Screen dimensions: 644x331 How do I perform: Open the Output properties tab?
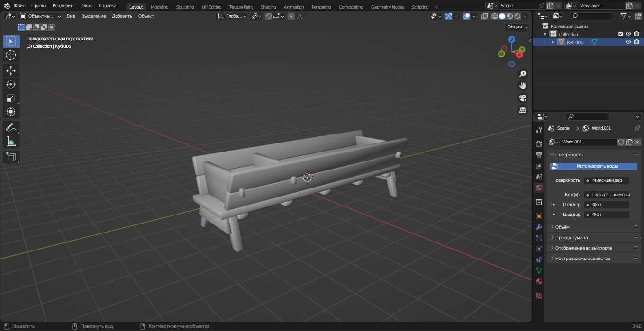click(x=539, y=155)
